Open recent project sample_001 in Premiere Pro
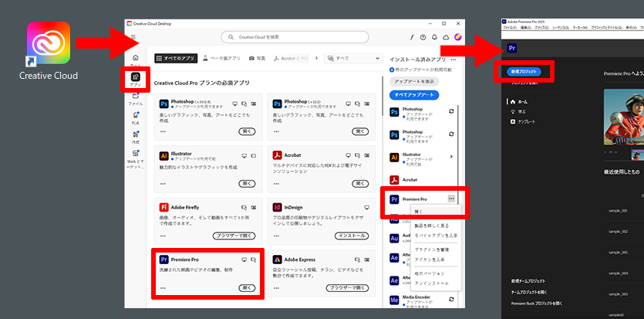The image size is (644, 319). (x=618, y=210)
